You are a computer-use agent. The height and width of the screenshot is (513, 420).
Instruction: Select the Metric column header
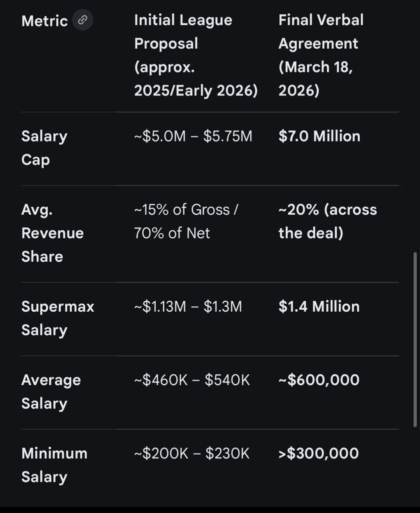[44, 21]
